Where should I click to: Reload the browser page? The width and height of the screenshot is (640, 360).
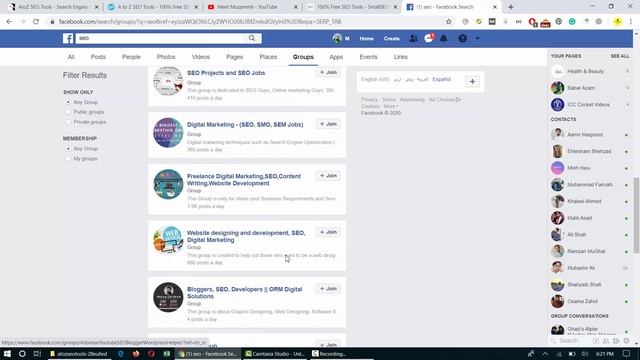(36, 22)
